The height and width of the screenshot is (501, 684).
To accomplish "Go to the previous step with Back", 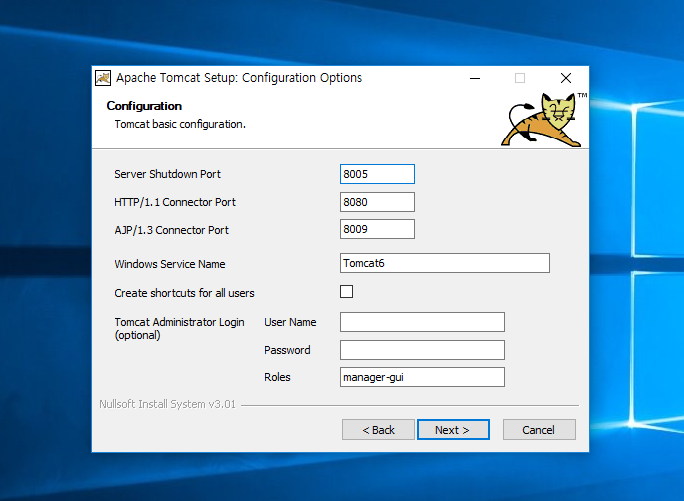I will (x=378, y=430).
